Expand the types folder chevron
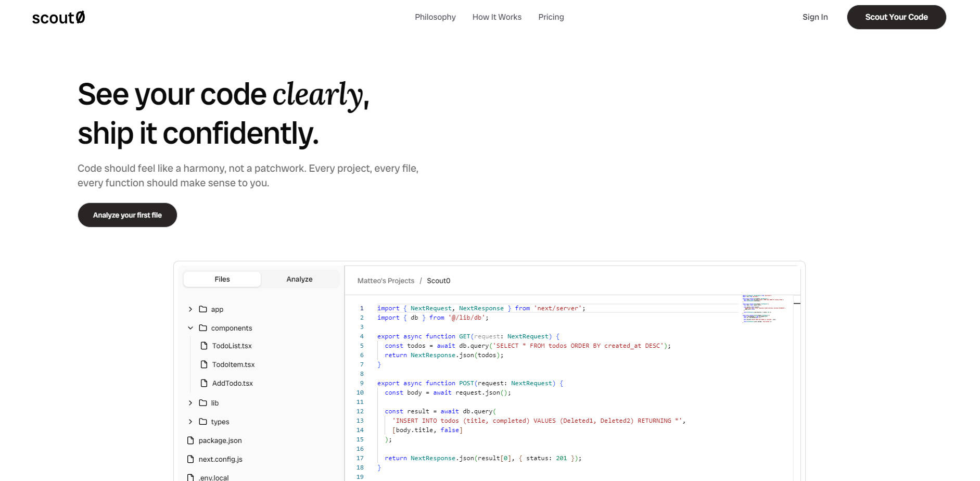 coord(190,422)
